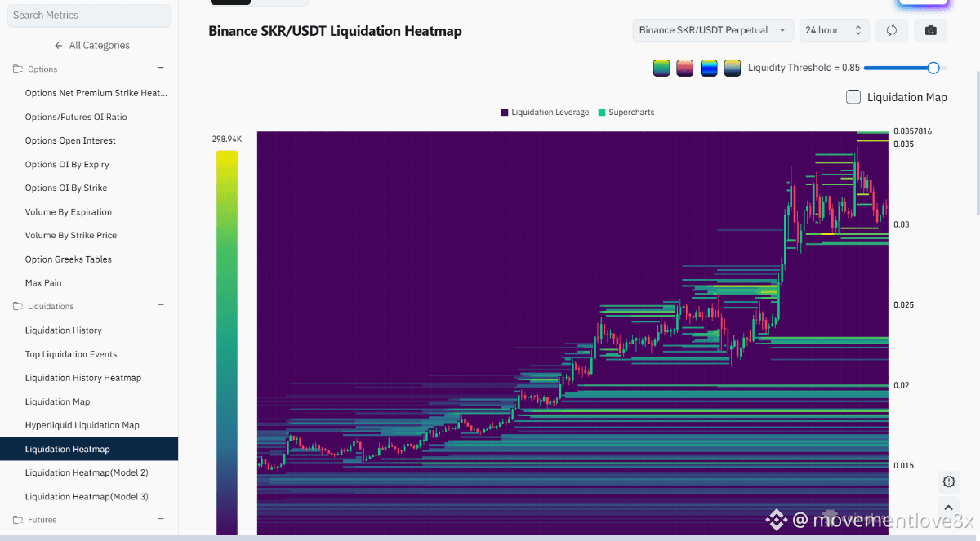Viewport: 980px width, 541px height.
Task: Click the 0.0357816 price axis label
Action: tap(912, 131)
